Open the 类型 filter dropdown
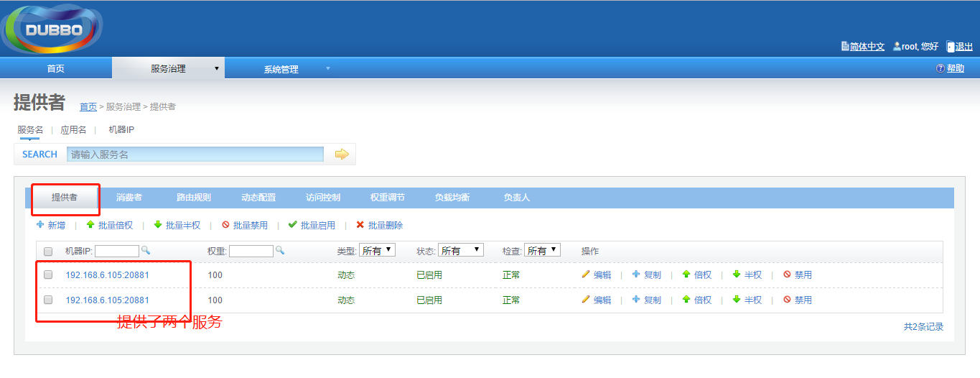This screenshot has height=378, width=980. click(x=378, y=250)
